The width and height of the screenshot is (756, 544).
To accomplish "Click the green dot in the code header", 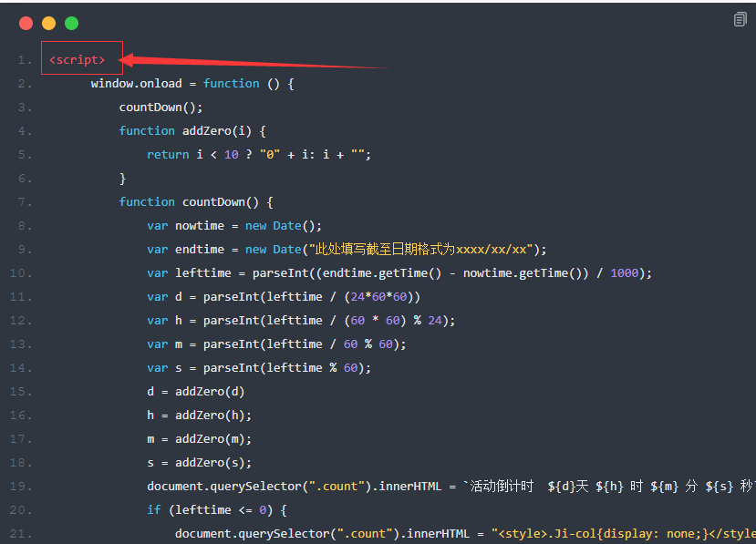I will [x=71, y=23].
